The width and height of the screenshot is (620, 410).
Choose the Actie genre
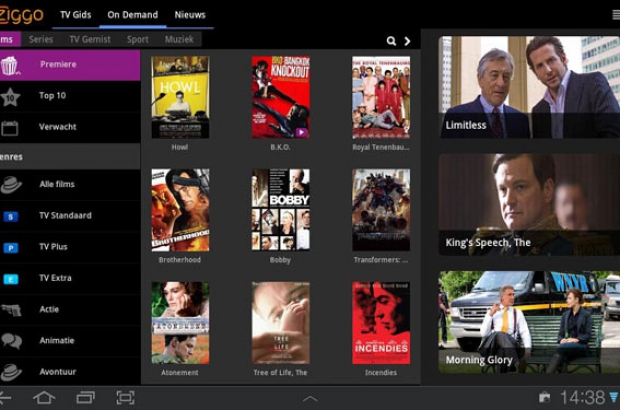click(49, 309)
